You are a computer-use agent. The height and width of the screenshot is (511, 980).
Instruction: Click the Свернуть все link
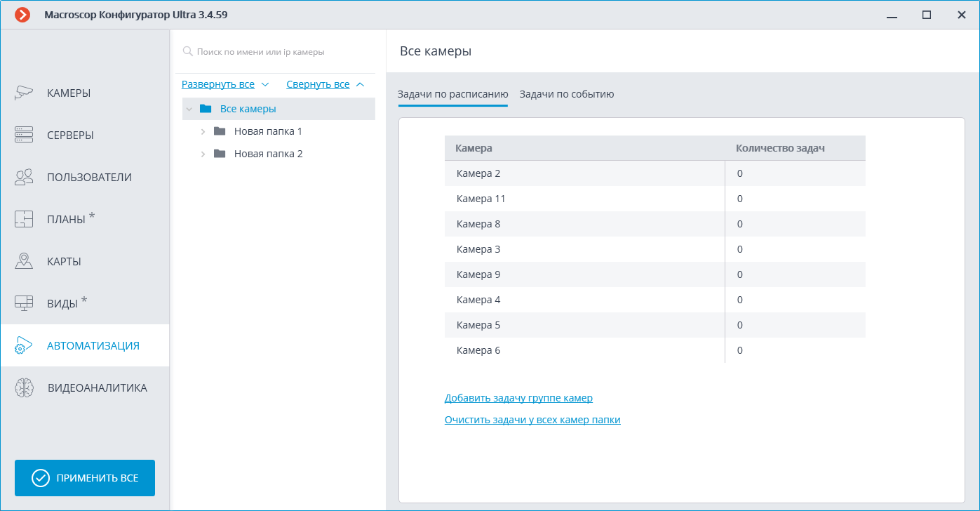pyautogui.click(x=318, y=84)
